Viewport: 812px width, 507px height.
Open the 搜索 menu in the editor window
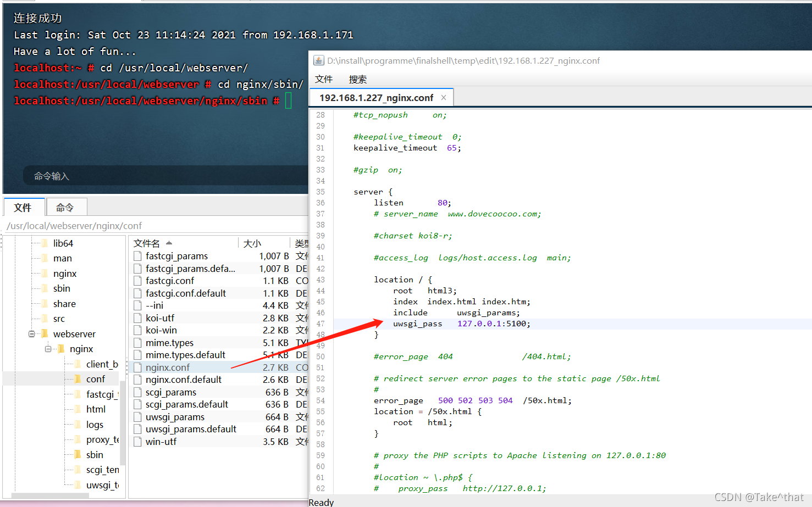[358, 79]
